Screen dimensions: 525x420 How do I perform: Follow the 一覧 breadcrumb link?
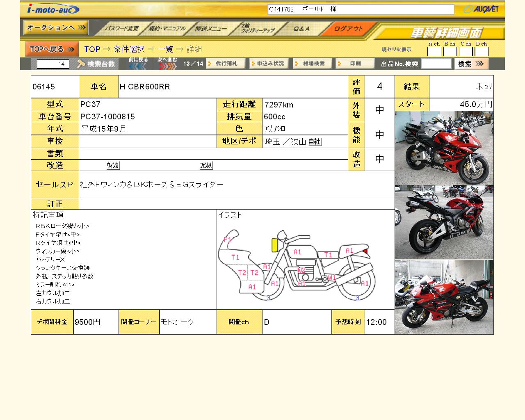166,49
